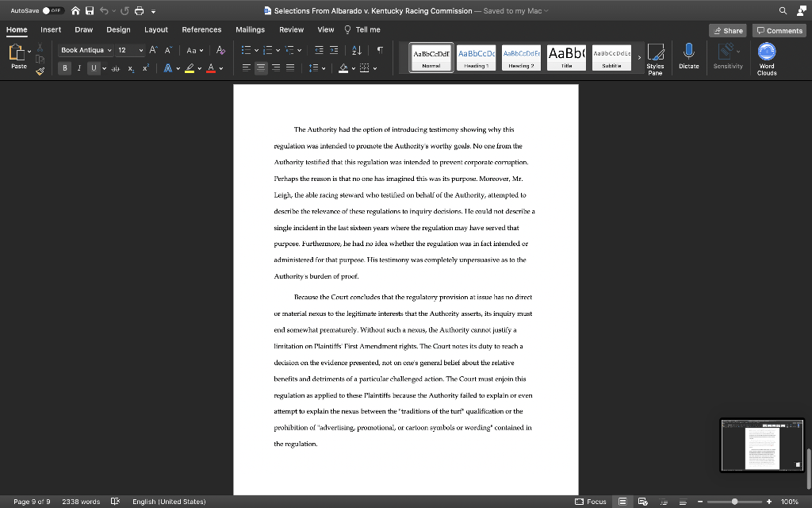Align text to the left
Screen dimensions: 812x508
point(247,68)
